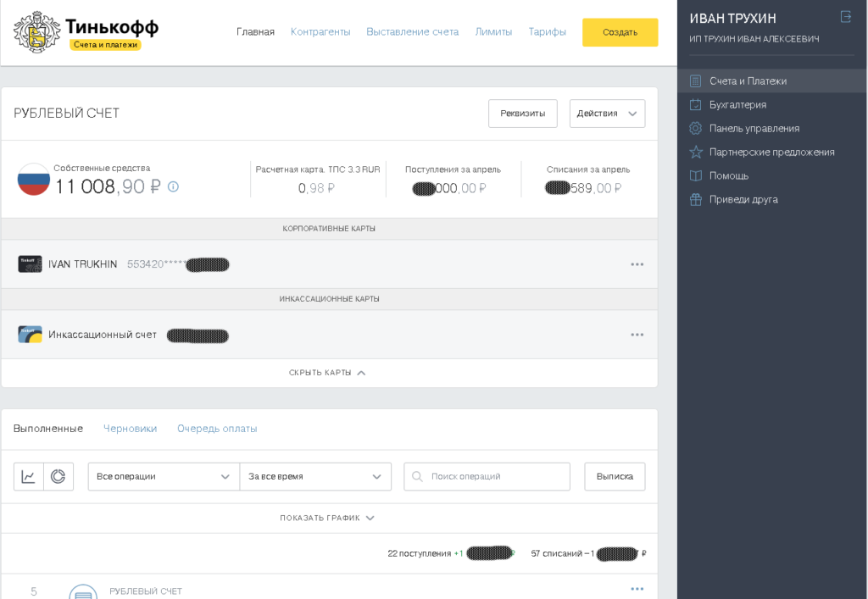This screenshot has height=599, width=868.
Task: Click the IVAN TRUKHIN cardholder name
Action: [82, 264]
